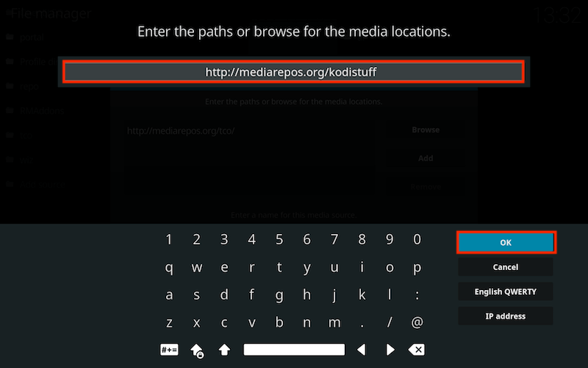Tap the colon key
Screen dimensions: 588x368
pyautogui.click(x=417, y=295)
